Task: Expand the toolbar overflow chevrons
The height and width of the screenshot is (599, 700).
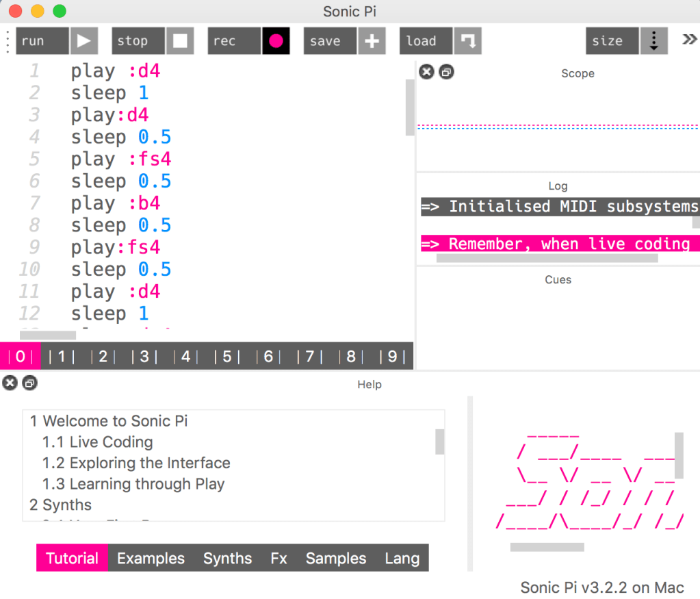Action: 689,40
